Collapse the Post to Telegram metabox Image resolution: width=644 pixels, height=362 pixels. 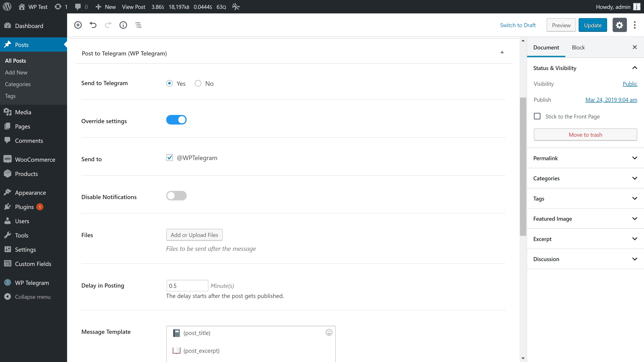pyautogui.click(x=502, y=52)
